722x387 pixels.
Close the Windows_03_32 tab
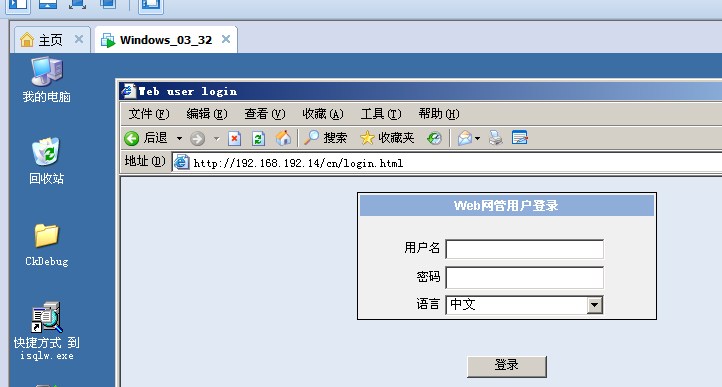coord(226,39)
